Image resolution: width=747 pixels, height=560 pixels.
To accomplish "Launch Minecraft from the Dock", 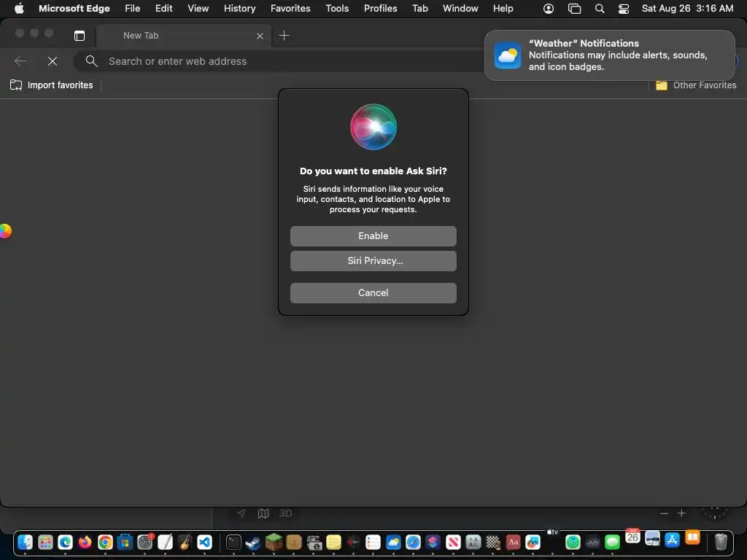I will coord(274,542).
